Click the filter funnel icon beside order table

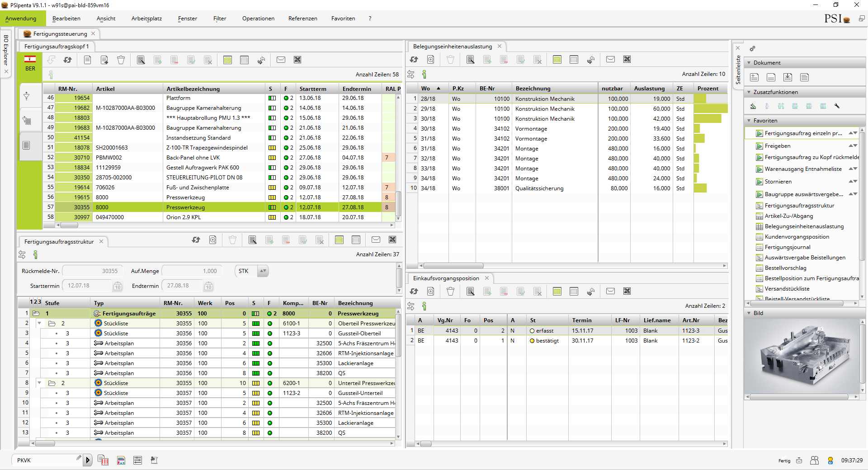click(27, 96)
